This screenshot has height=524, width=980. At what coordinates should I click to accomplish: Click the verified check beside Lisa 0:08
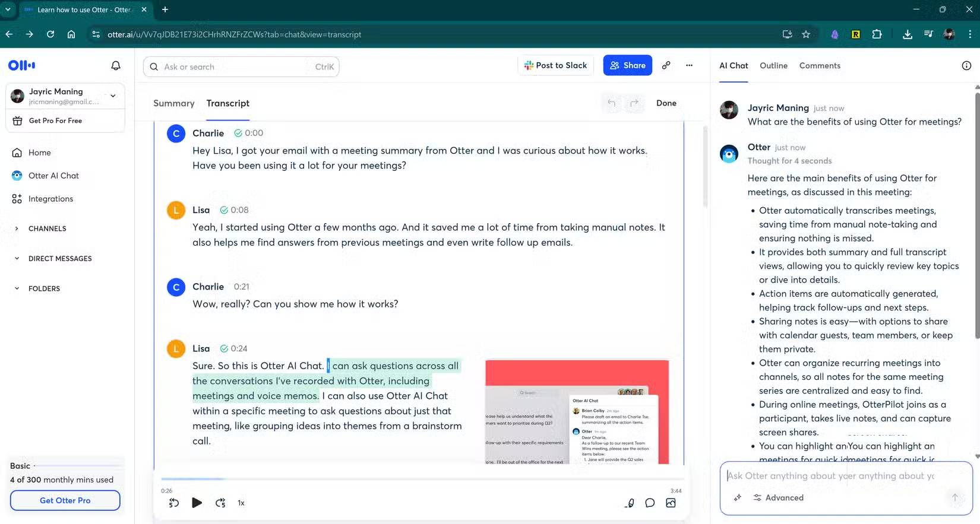[224, 210]
